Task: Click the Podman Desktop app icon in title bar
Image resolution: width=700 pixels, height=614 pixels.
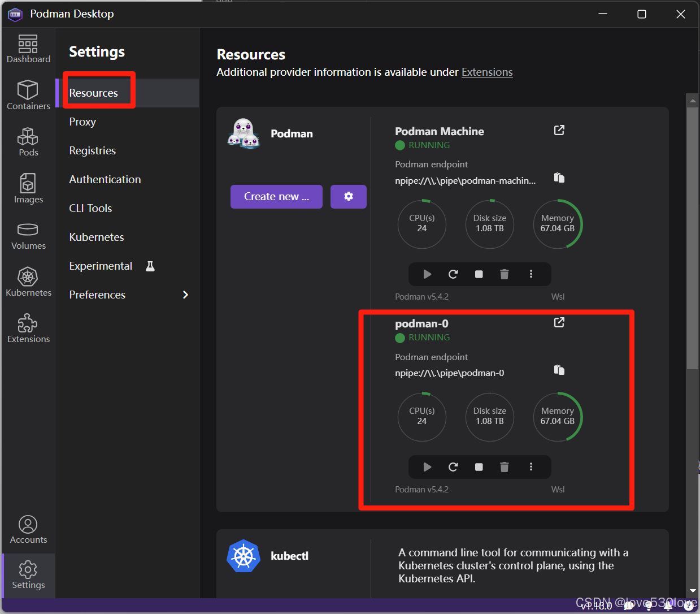Action: [x=15, y=14]
